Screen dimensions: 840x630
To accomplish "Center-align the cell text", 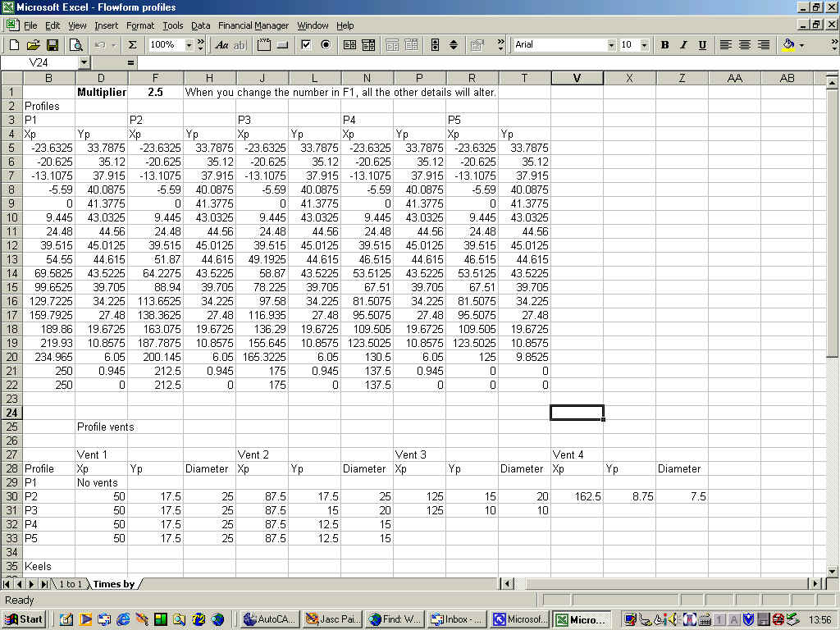I will (745, 45).
